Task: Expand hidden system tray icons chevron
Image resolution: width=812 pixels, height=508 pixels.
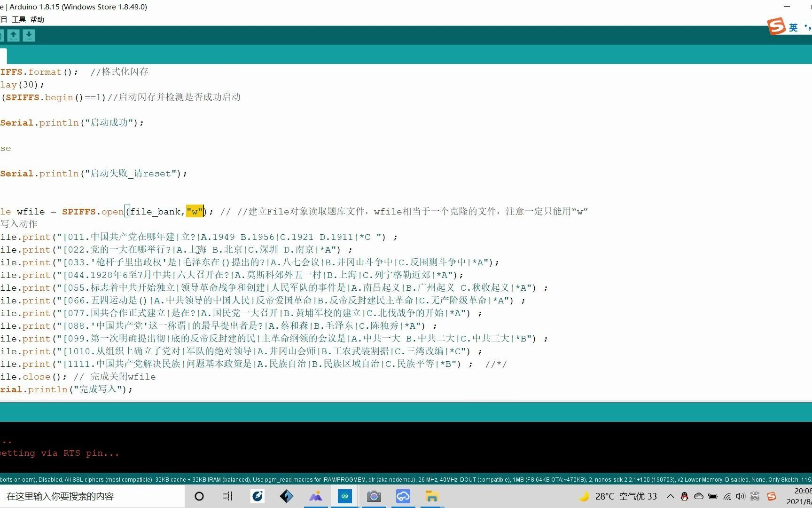Action: (x=671, y=496)
